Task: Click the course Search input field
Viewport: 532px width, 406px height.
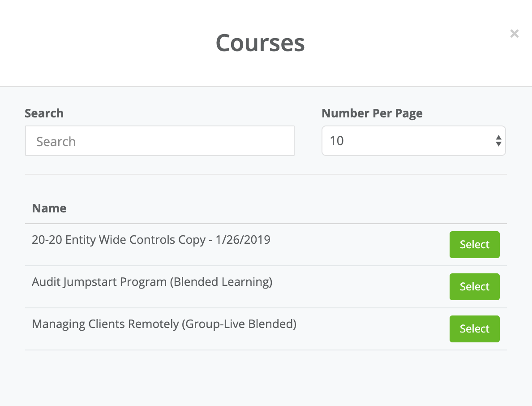Action: tap(160, 141)
